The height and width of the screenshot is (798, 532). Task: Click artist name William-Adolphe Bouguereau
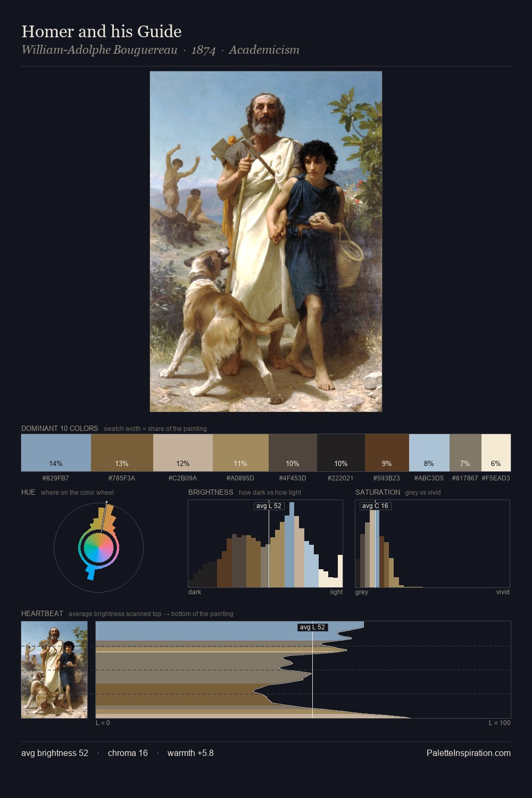pos(99,50)
